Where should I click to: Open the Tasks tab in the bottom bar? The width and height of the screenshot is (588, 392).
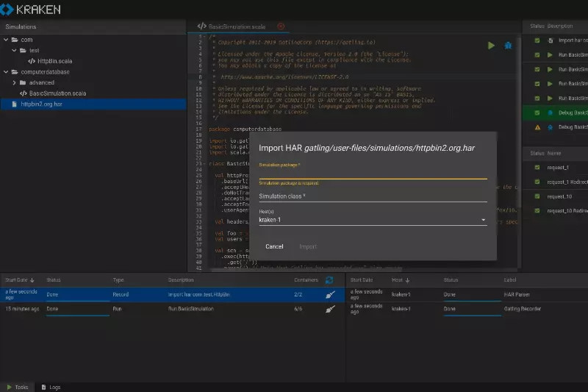[x=18, y=387]
